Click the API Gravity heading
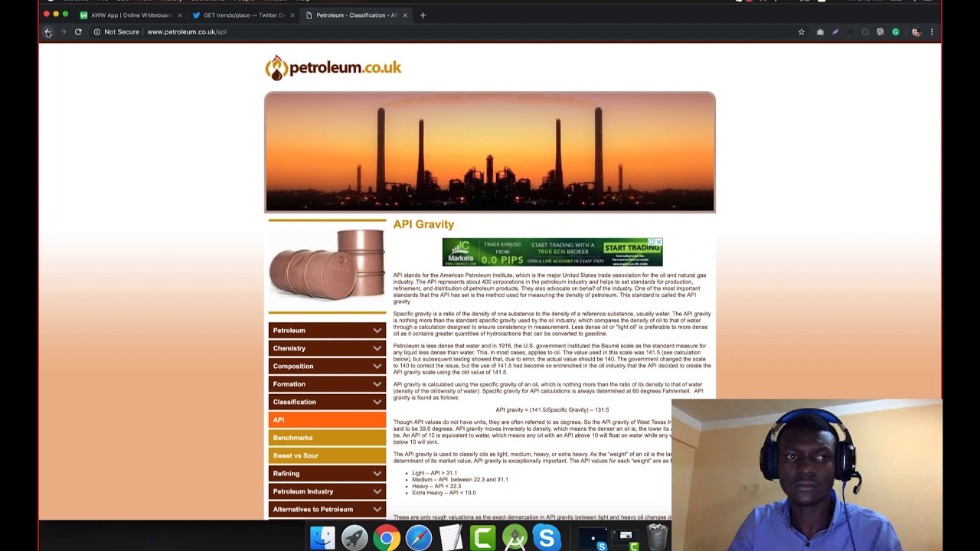Viewport: 980px width, 551px height. point(423,224)
